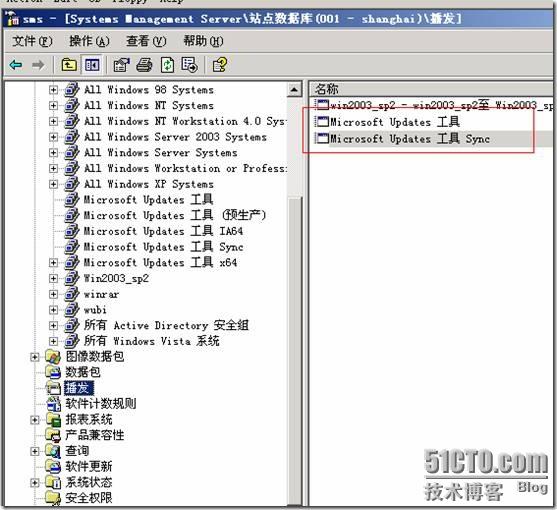This screenshot has height=510, width=557.
Task: Click the 播发 node icon
Action: click(x=53, y=388)
